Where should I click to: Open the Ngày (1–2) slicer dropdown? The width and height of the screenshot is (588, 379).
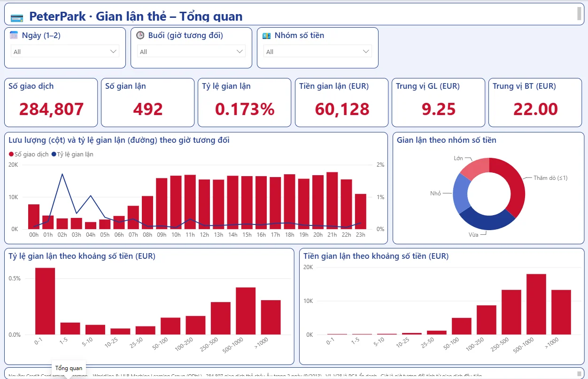(x=65, y=51)
